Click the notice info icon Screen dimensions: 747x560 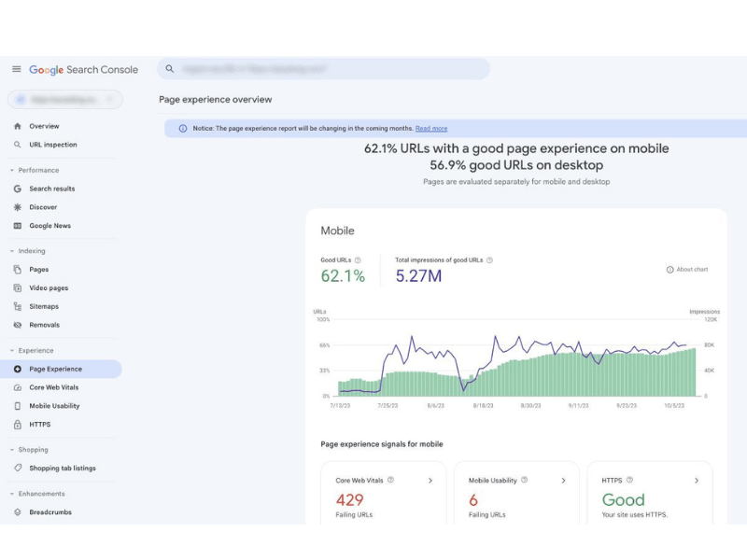pos(183,129)
